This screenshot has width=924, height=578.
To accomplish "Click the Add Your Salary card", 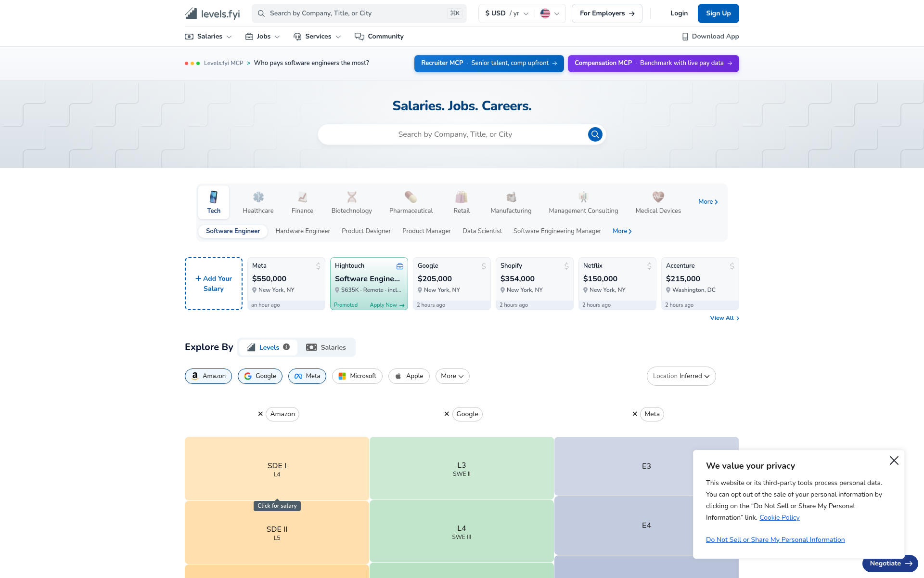I will point(214,284).
